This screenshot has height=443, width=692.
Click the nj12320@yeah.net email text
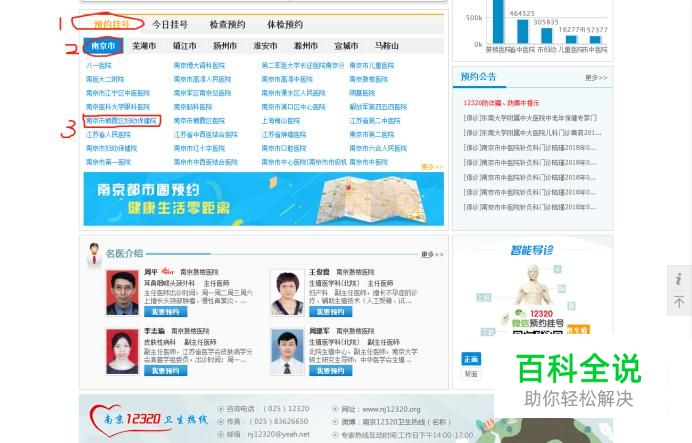[x=278, y=434]
